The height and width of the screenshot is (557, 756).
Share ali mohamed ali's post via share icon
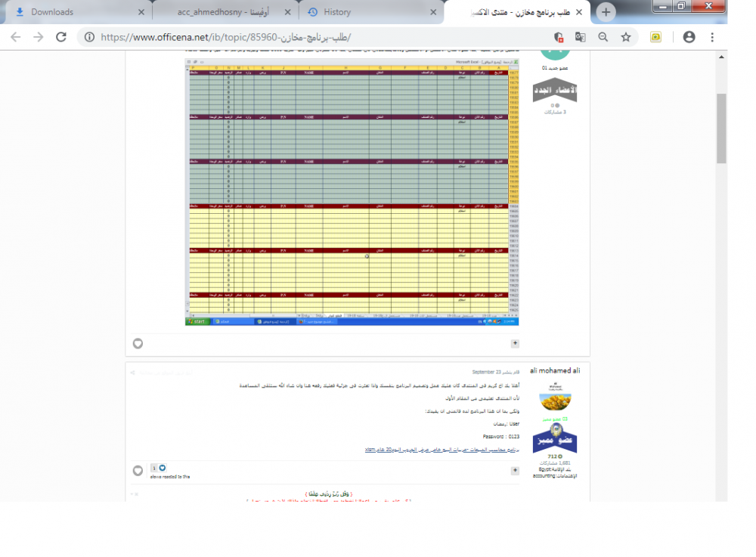[x=132, y=373]
